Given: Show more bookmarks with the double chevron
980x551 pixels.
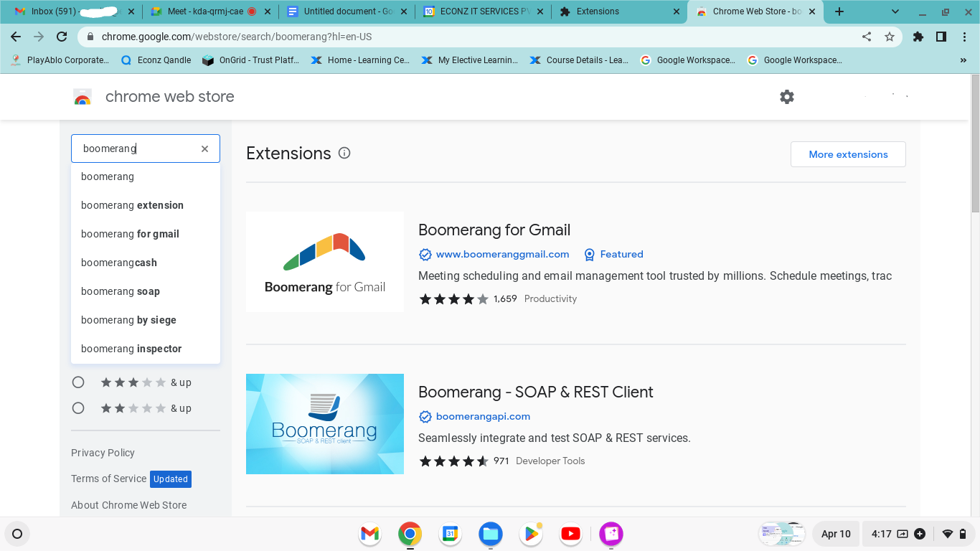Looking at the screenshot, I should 963,60.
